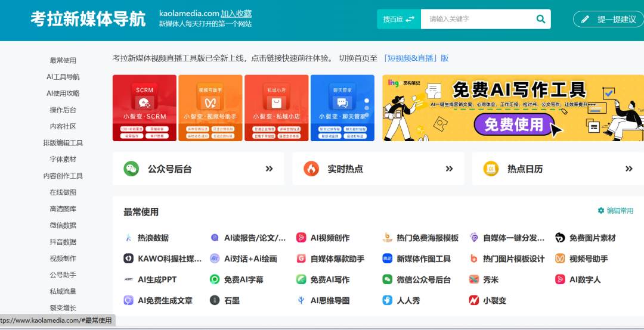Screen dimensions: 644x330
Task: Click the 小裂变 icon
Action: [473, 300]
